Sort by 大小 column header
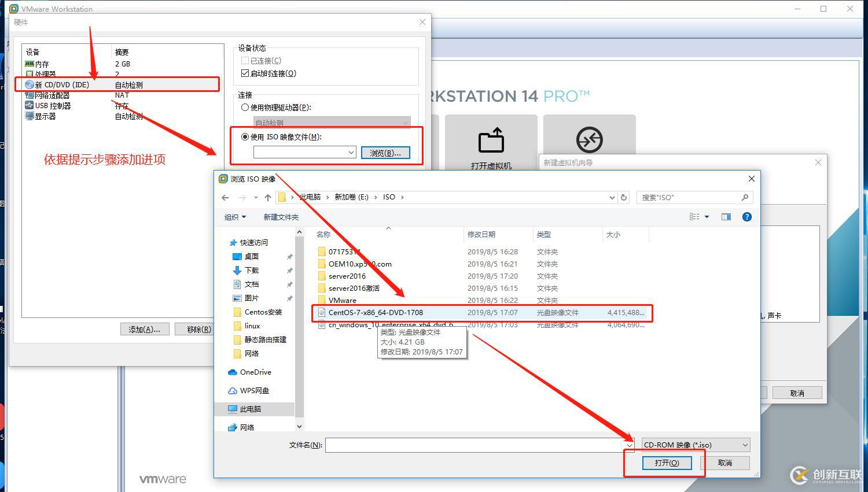The height and width of the screenshot is (492, 868). (613, 234)
